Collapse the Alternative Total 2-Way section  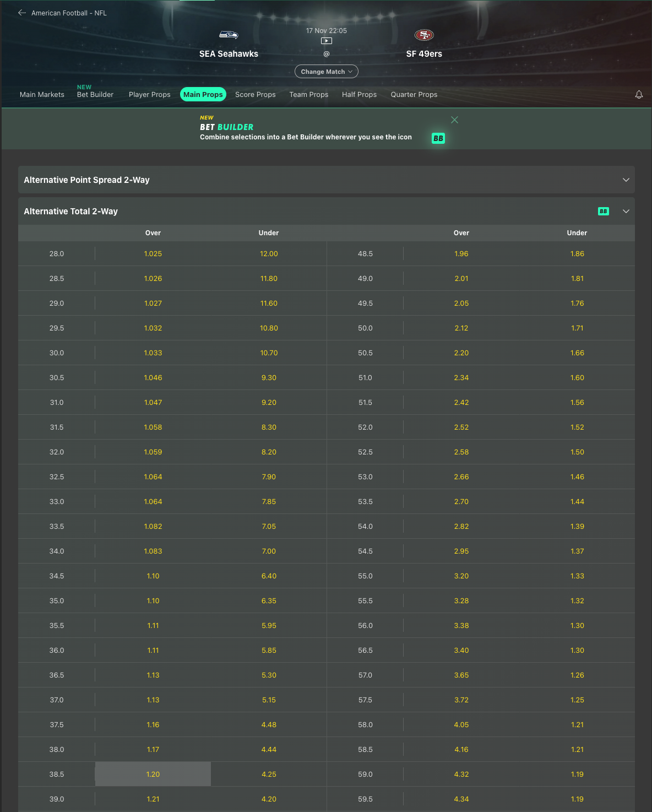pyautogui.click(x=626, y=212)
